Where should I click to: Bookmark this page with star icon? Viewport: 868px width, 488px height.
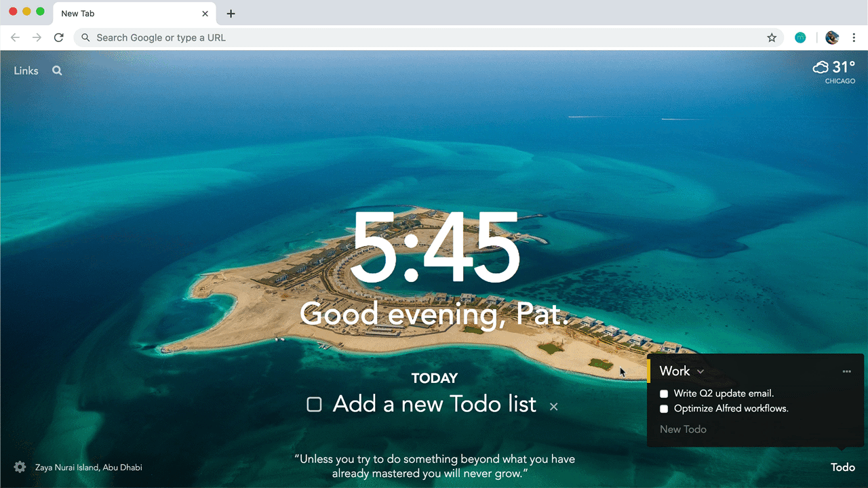click(772, 38)
